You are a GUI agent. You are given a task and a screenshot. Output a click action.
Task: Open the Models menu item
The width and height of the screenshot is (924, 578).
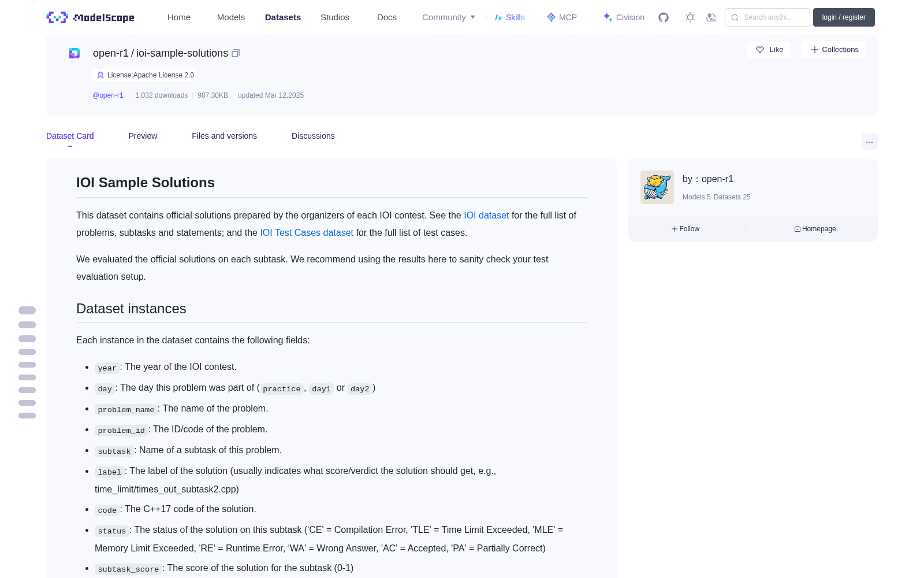231,17
